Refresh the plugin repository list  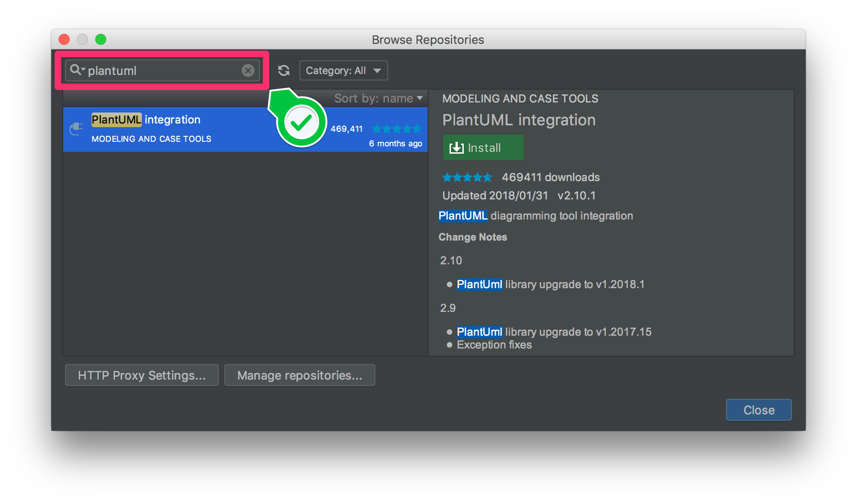pos(284,70)
